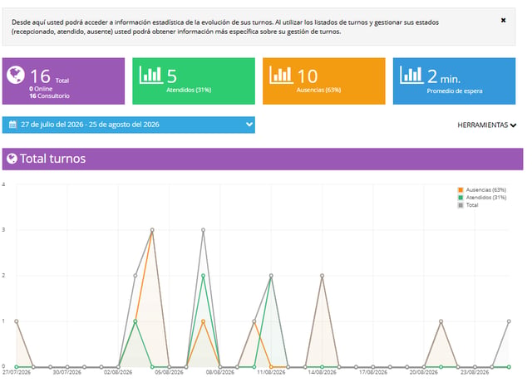
Task: Click the Total turnos header bar
Action: click(x=263, y=159)
